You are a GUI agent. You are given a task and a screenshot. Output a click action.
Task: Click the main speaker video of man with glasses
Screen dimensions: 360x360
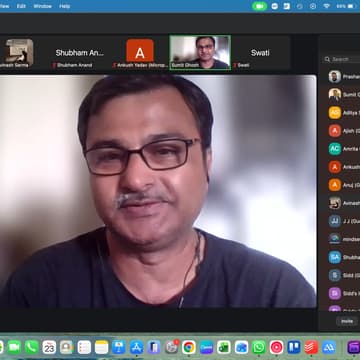click(x=157, y=191)
